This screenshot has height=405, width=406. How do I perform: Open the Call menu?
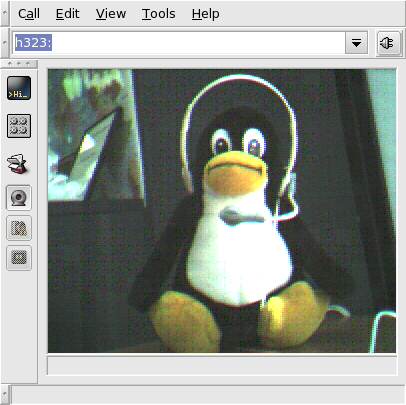pos(29,14)
